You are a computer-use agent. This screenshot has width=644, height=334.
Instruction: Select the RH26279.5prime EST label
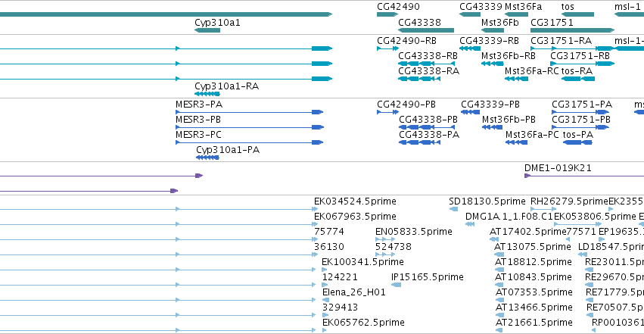coord(569,201)
